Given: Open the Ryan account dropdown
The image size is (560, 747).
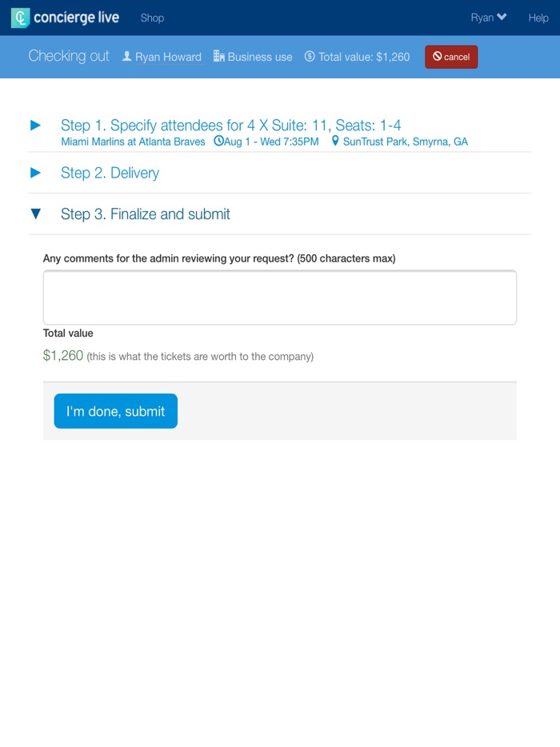Looking at the screenshot, I should click(488, 17).
